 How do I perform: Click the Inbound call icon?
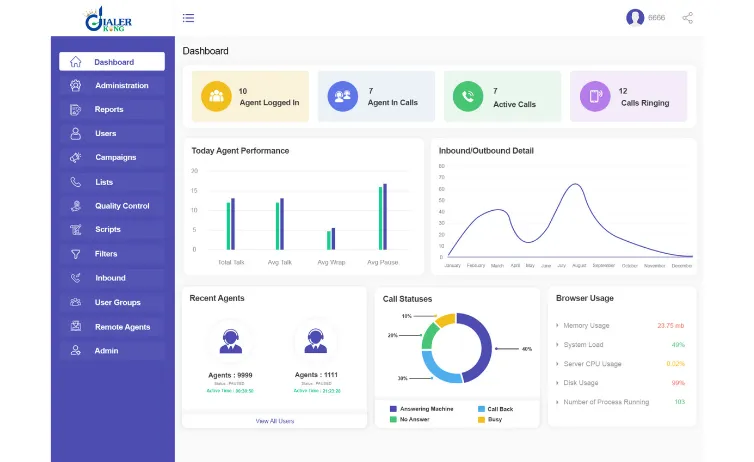75,278
